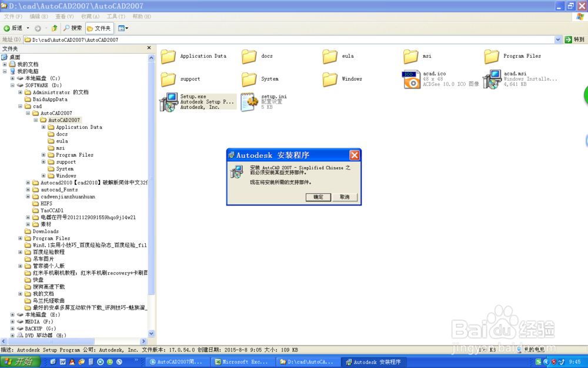Click folder tree horizontal scrollbar right arrow
Image resolution: width=588 pixels, height=368 pixels.
pos(143,342)
